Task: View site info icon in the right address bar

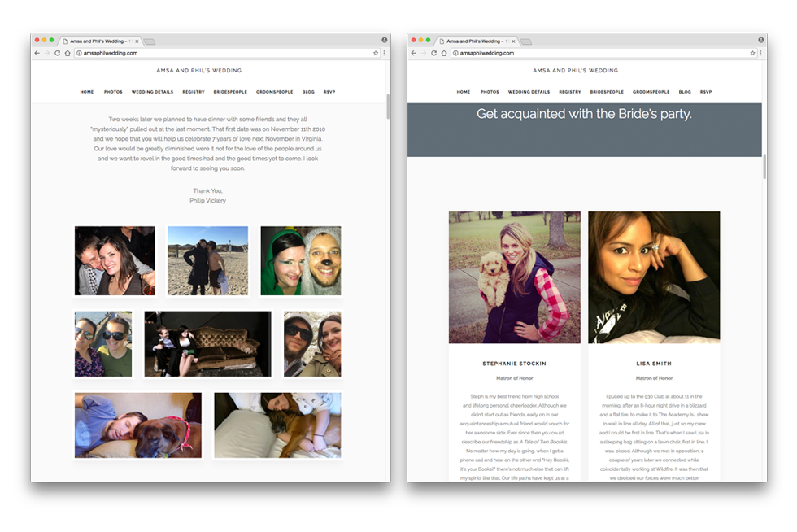Action: pyautogui.click(x=455, y=53)
